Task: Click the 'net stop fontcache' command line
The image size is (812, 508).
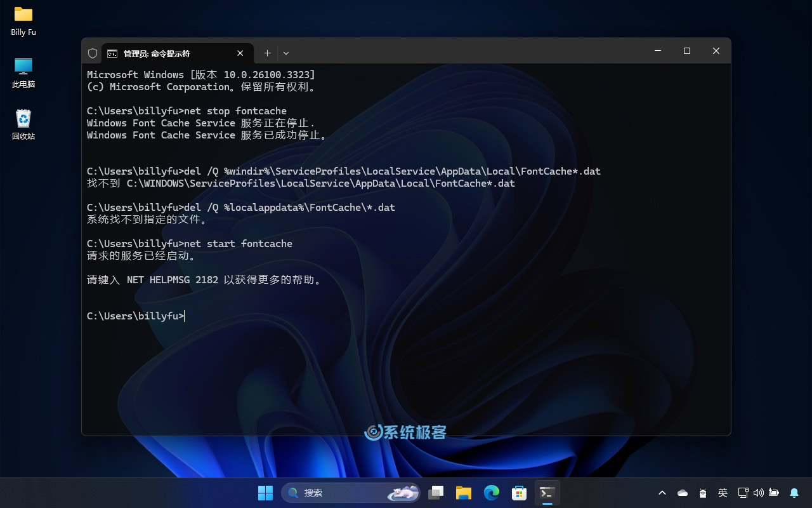Action: click(187, 110)
